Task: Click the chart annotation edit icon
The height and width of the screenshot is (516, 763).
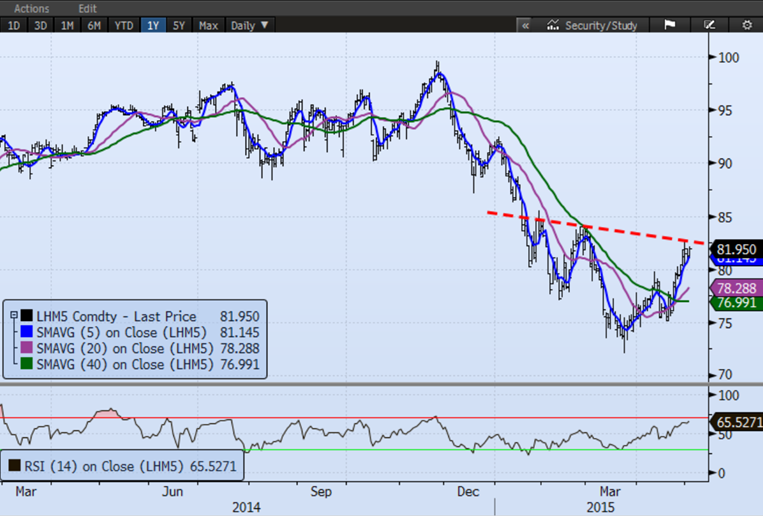Action: coord(709,25)
